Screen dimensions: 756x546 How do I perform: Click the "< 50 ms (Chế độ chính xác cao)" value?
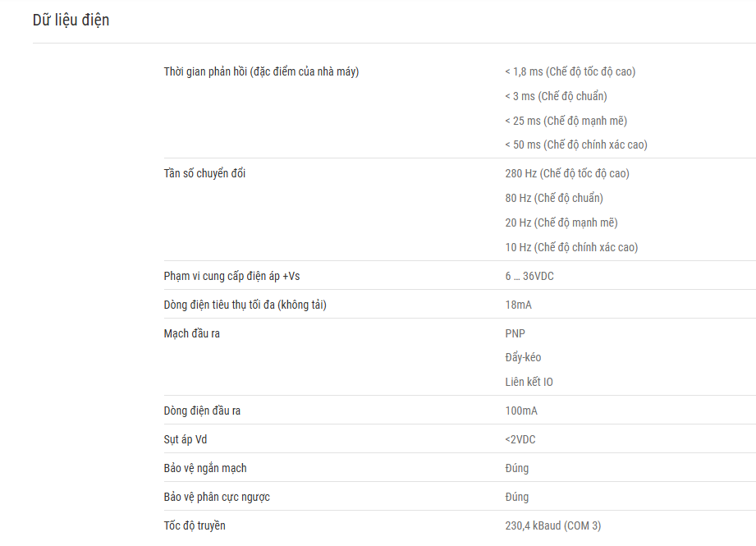575,145
